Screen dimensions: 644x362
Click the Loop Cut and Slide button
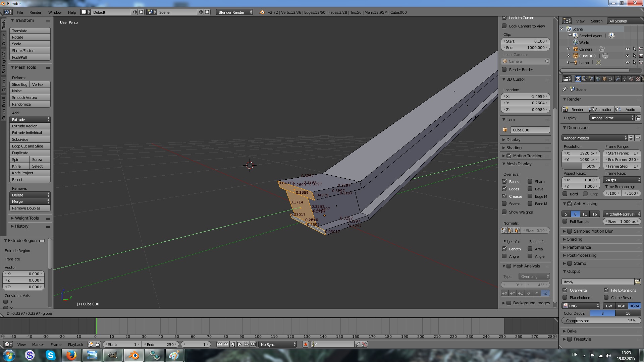30,146
